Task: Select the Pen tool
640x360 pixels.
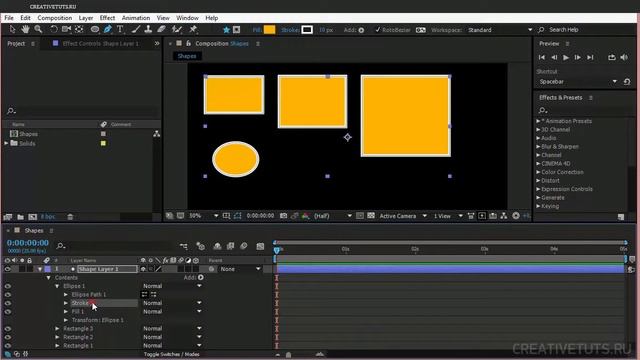Action: click(107, 29)
